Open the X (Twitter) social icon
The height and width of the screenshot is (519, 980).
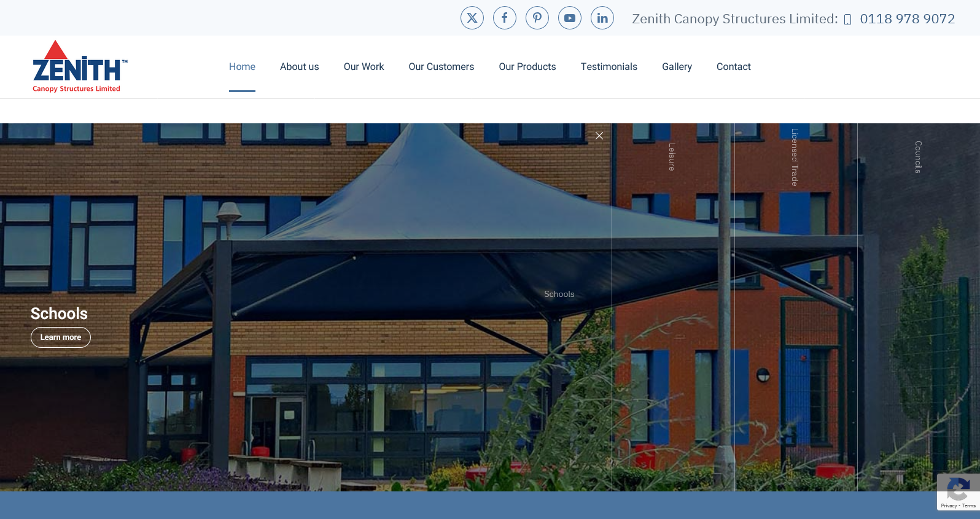coord(472,18)
